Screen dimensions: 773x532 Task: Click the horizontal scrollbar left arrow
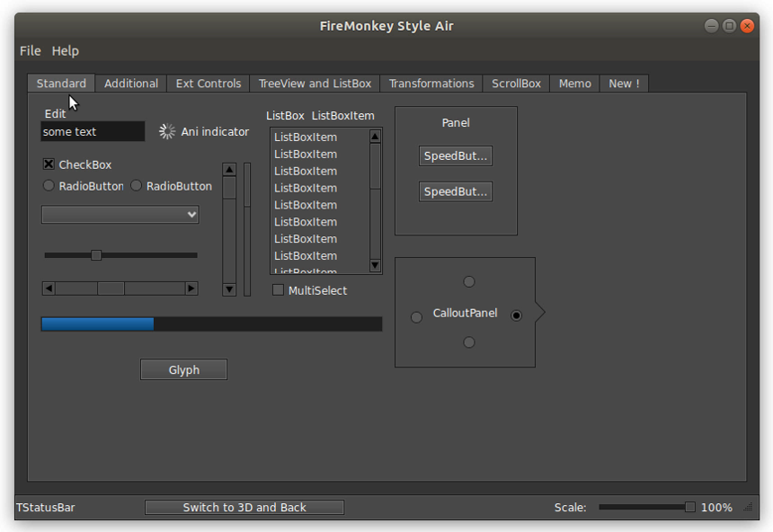[49, 288]
